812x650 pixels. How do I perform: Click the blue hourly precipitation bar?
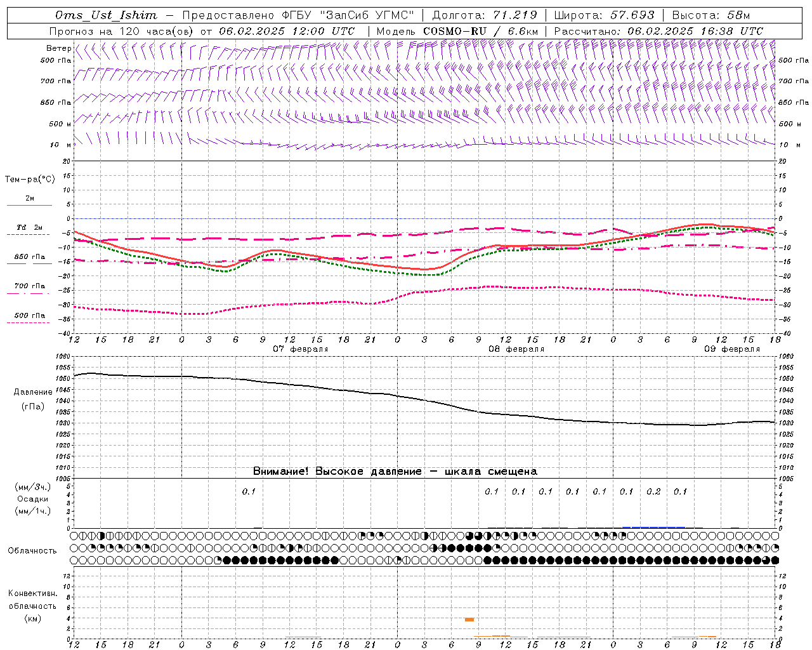(x=653, y=527)
